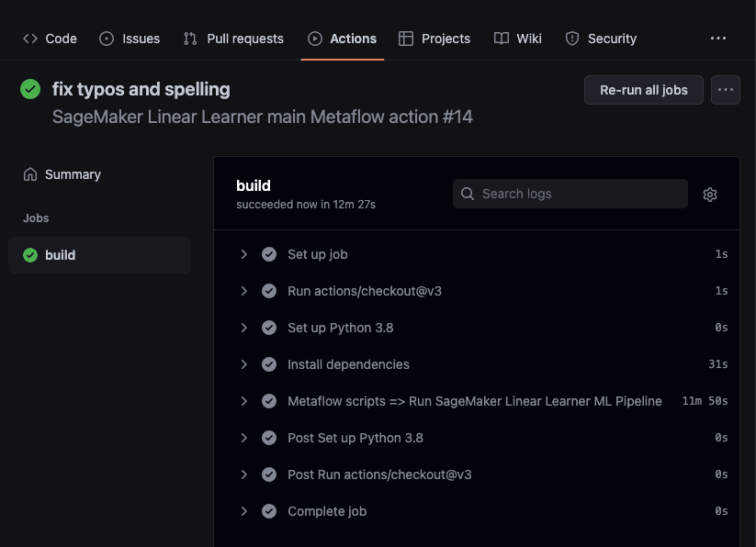Go to Pull requests tab
This screenshot has width=756, height=547.
coord(233,39)
